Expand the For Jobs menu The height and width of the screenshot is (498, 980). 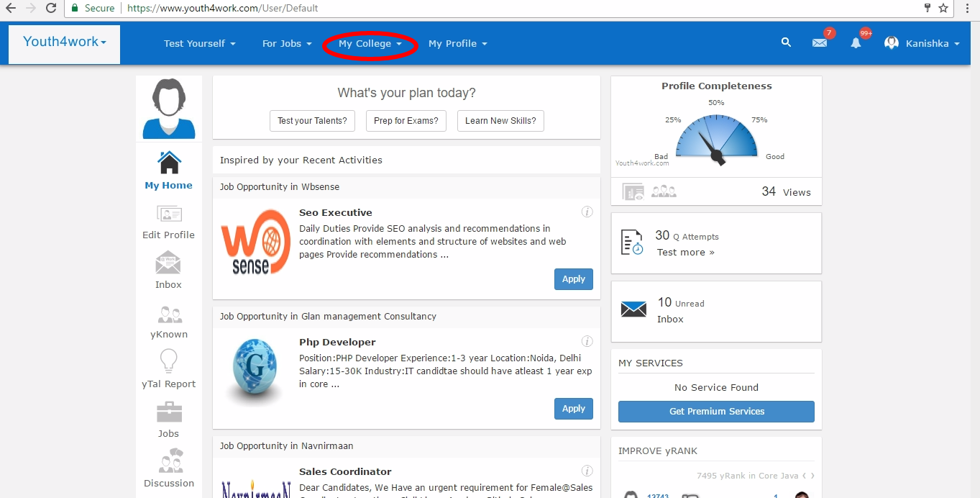pos(287,43)
